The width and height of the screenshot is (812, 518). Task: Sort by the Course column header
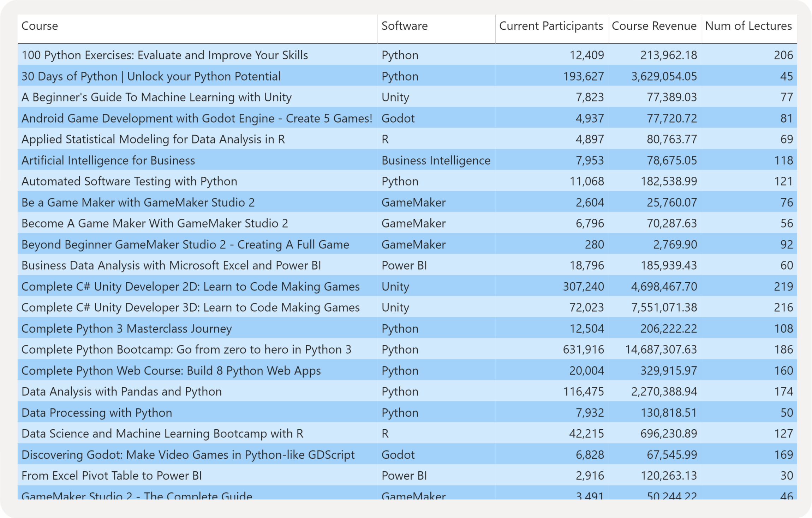(40, 26)
